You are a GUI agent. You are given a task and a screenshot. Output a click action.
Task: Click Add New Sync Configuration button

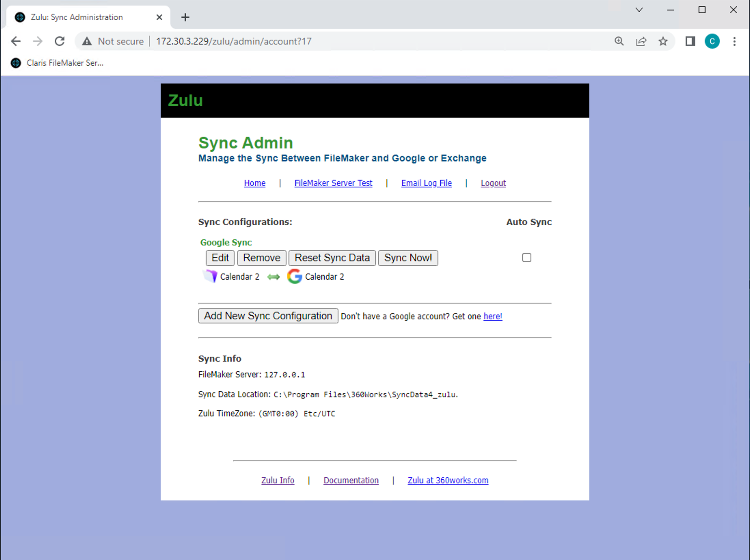coord(268,316)
